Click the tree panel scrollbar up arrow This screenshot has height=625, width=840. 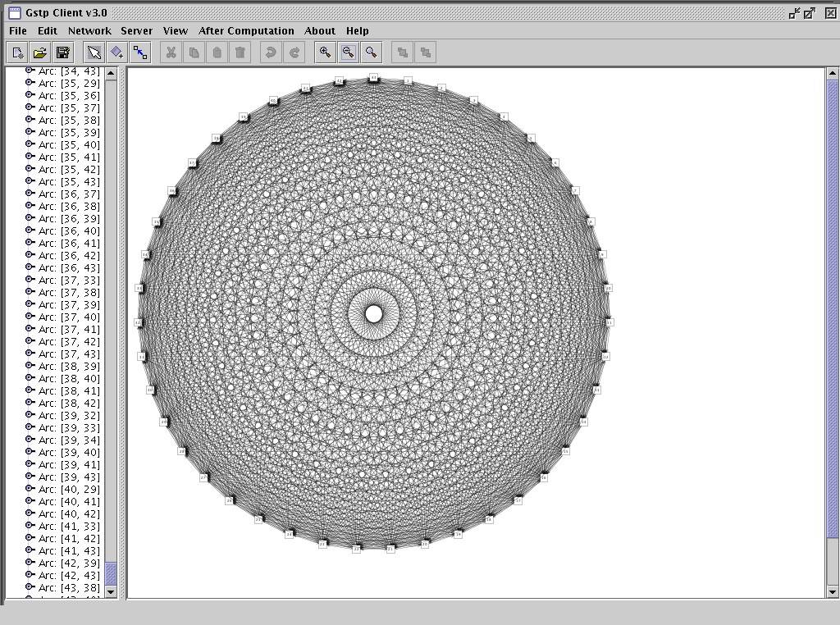(112, 75)
